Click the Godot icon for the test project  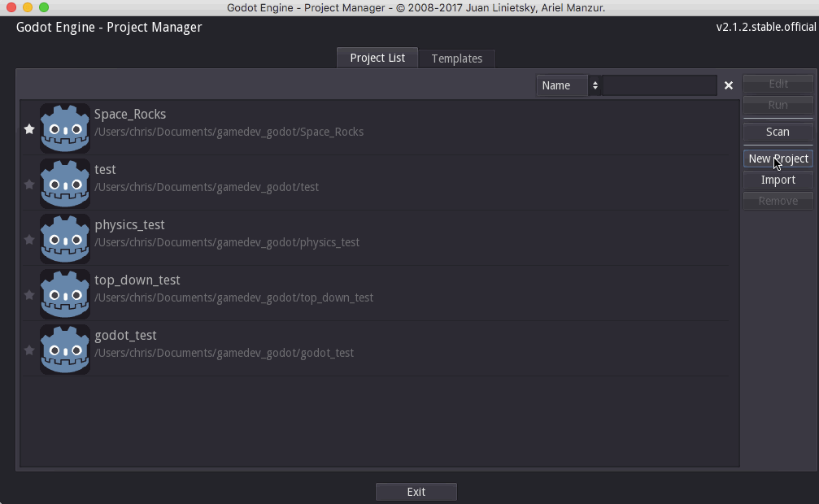point(65,184)
